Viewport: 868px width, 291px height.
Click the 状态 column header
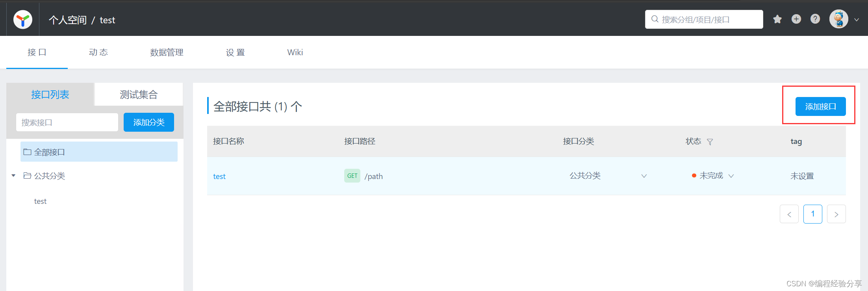click(x=694, y=141)
